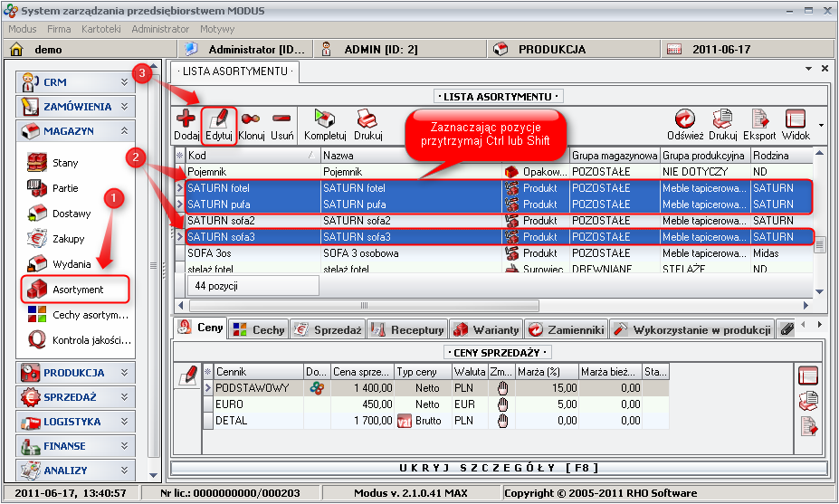Switch to the Receptury tab

pos(407,330)
